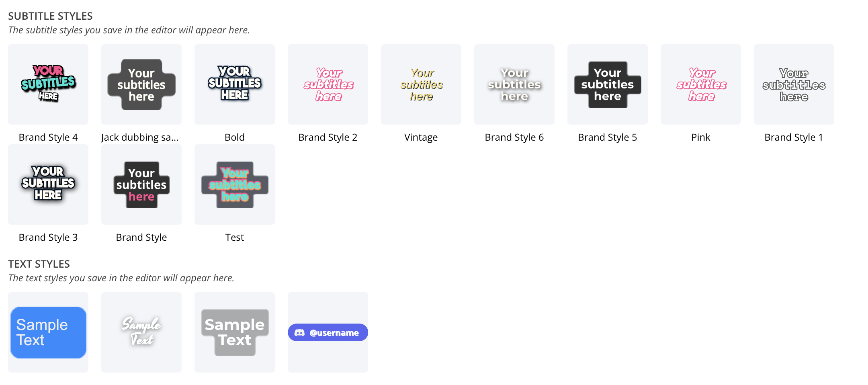
Task: Open the Brand Style 6 preview
Action: point(514,84)
